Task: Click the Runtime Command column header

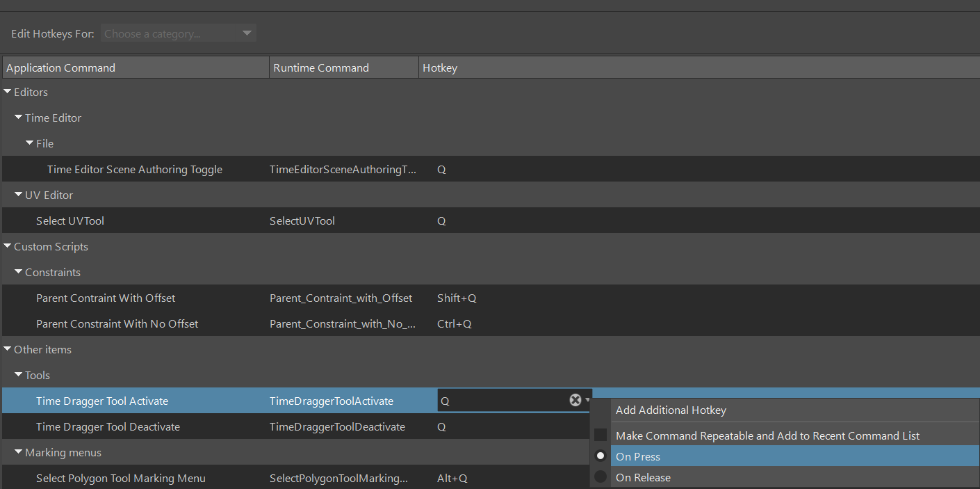Action: pos(343,67)
